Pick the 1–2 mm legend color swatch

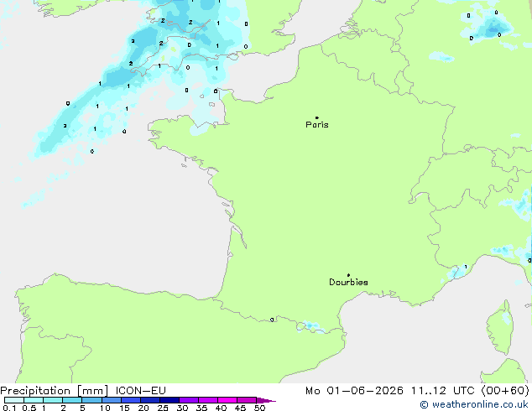[x=53, y=400]
